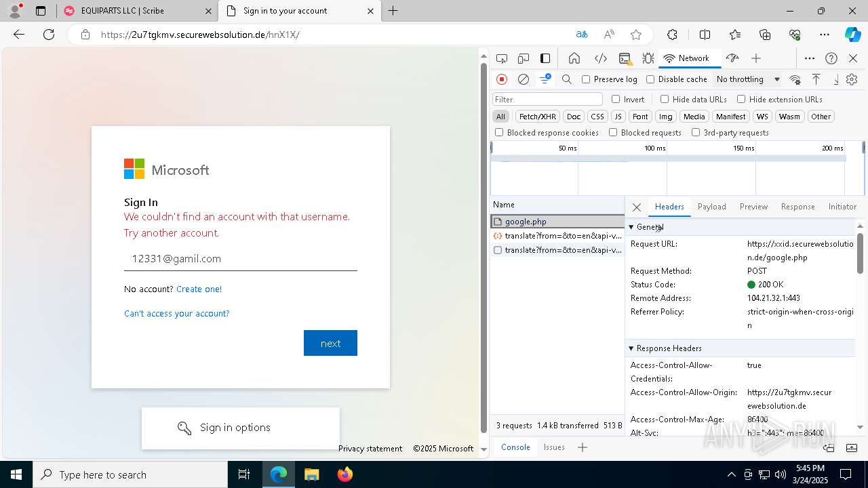Select the google.php request row
This screenshot has width=868, height=488.
click(557, 222)
